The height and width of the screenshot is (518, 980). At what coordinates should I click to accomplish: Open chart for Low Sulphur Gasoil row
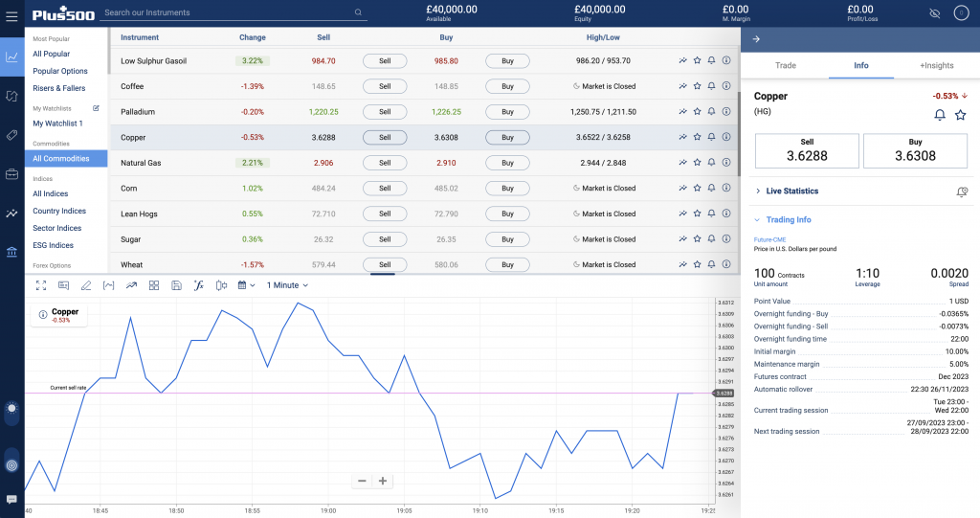pyautogui.click(x=682, y=60)
